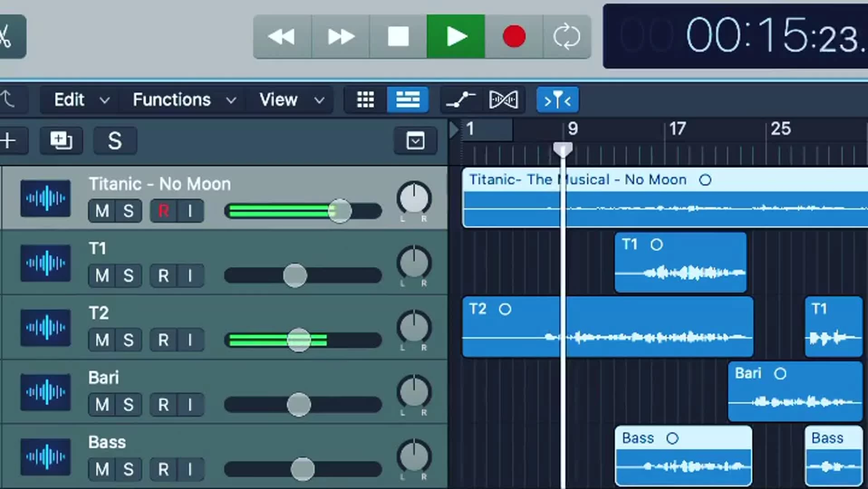The width and height of the screenshot is (868, 489).
Task: Open track header options dropdown
Action: tap(415, 141)
